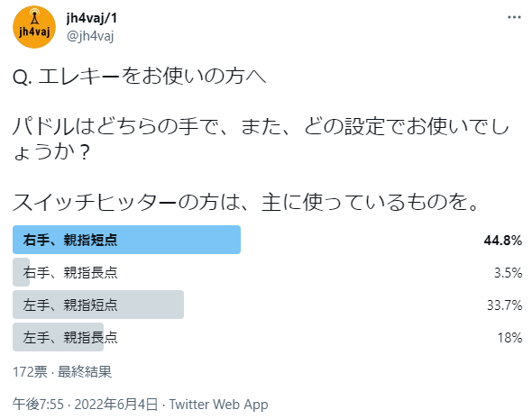The width and height of the screenshot is (532, 419).
Task: Click the jh4vaj orange profile avatar
Action: pos(34,27)
